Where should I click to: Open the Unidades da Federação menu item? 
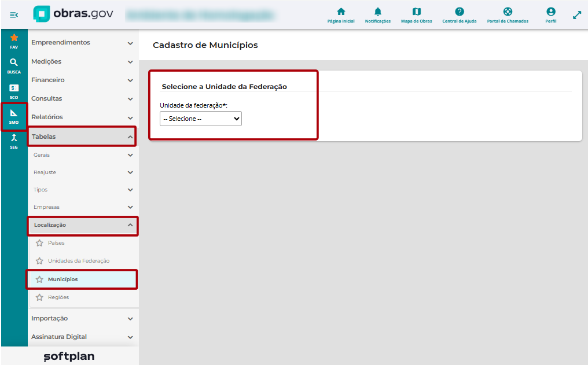[x=79, y=261]
